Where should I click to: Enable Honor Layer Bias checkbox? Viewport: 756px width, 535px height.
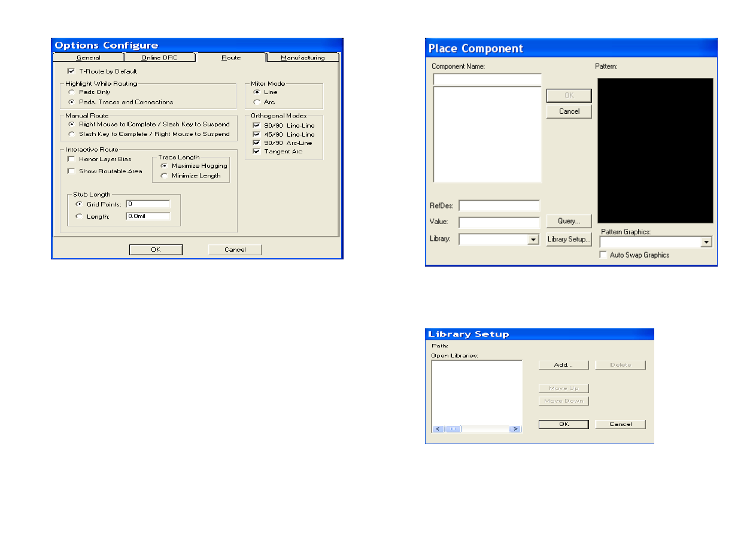pos(71,159)
